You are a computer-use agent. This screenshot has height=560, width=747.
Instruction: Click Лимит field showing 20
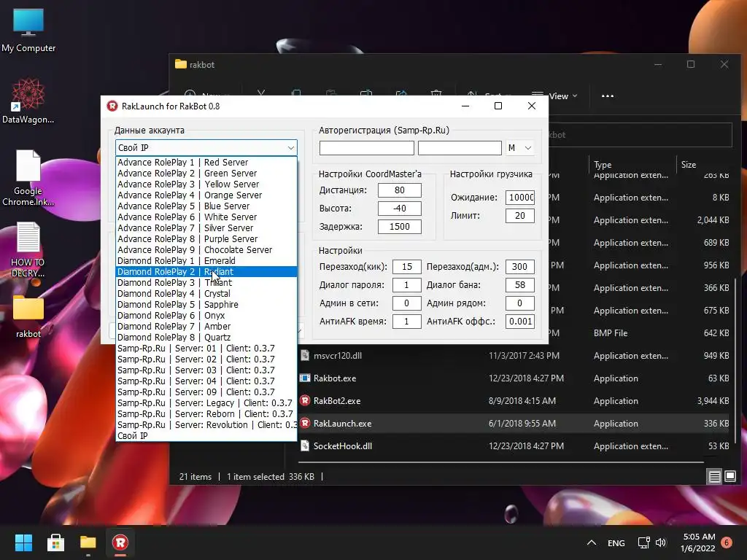pos(519,216)
